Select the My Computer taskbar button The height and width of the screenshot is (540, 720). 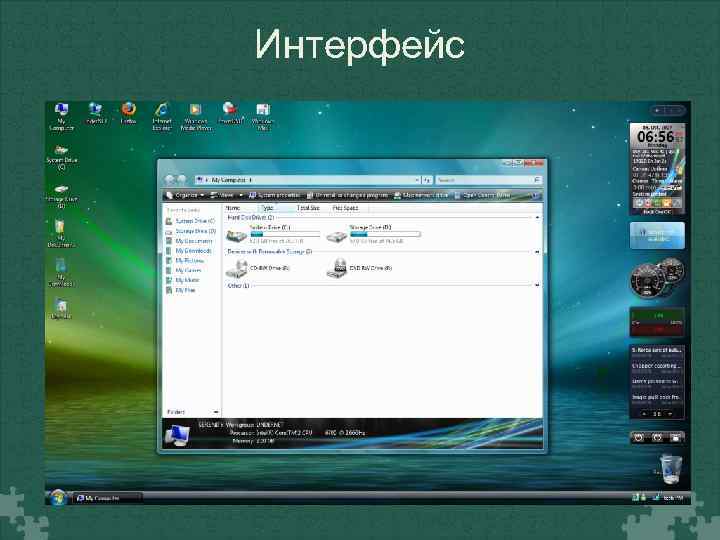click(x=107, y=498)
